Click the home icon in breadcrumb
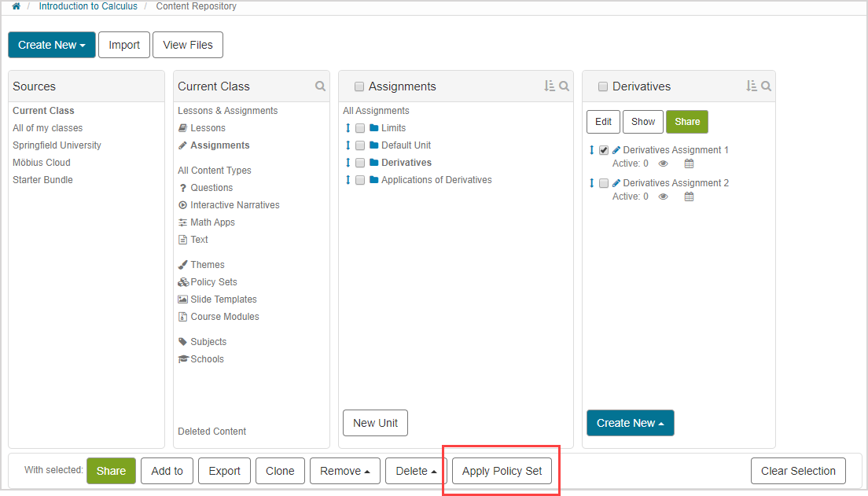This screenshot has height=496, width=868. pos(16,6)
